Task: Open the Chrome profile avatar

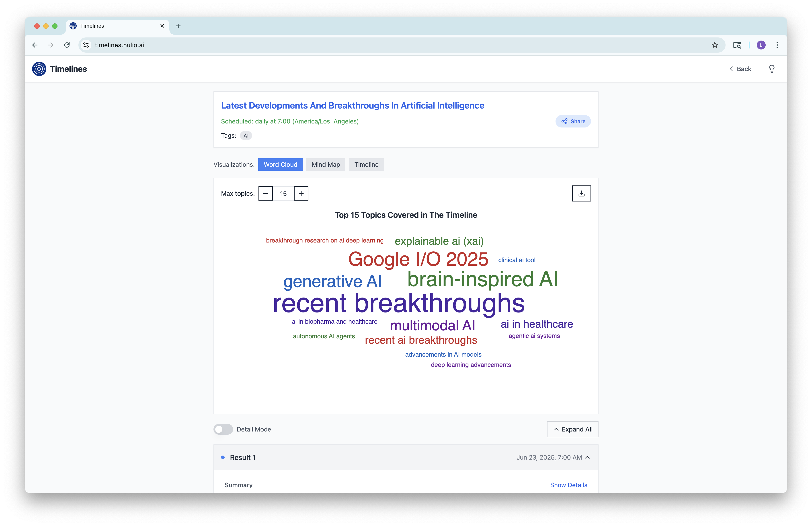Action: 761,45
